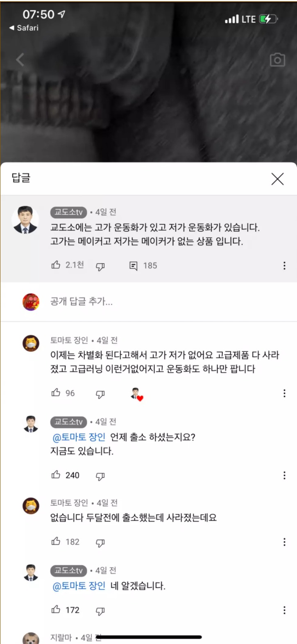Open the camera icon at the top right

(x=277, y=60)
